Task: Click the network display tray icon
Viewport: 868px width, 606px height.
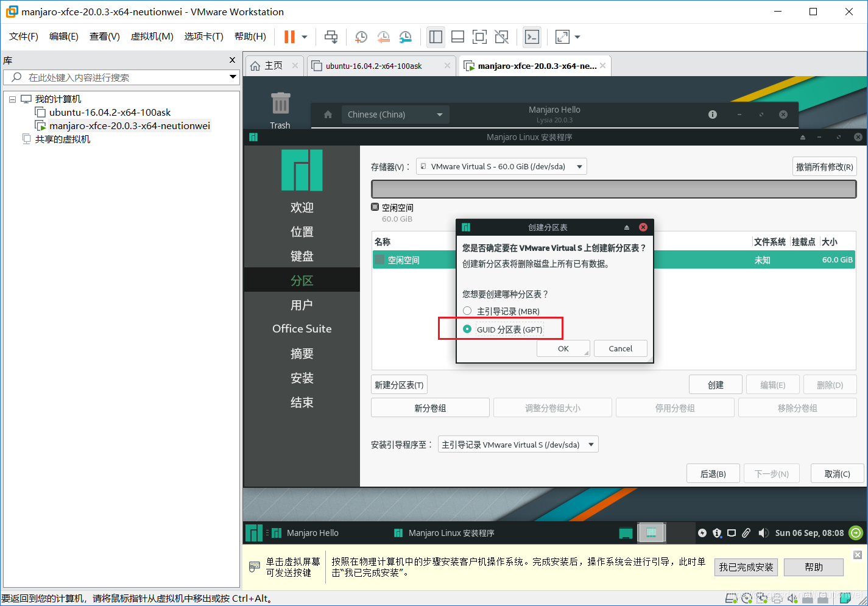Action: pos(732,533)
